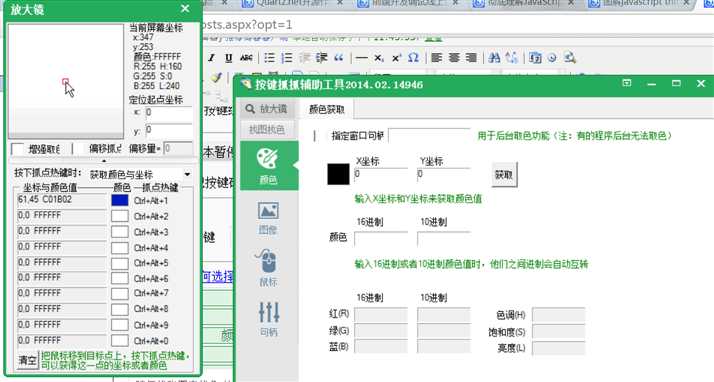Increase indent in the editor toolbar
Image resolution: width=714 pixels, height=382 pixels.
322,58
